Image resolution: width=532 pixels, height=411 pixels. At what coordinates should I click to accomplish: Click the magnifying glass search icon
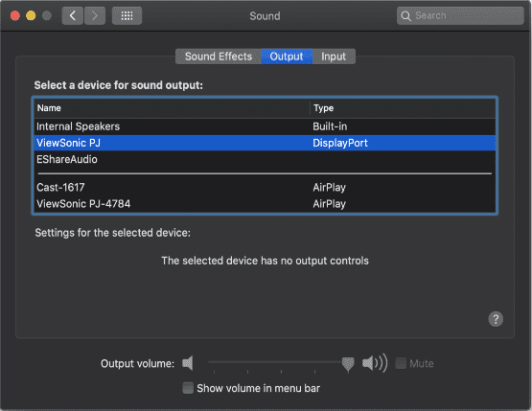coord(405,16)
